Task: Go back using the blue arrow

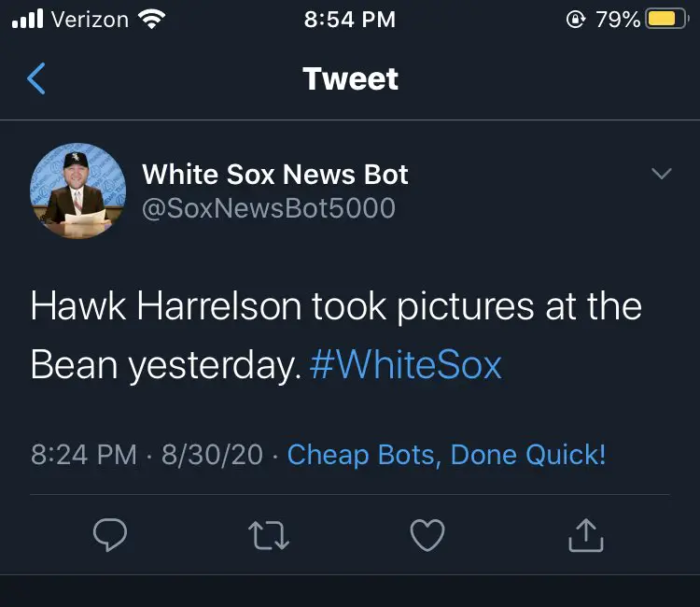Action: coord(36,79)
